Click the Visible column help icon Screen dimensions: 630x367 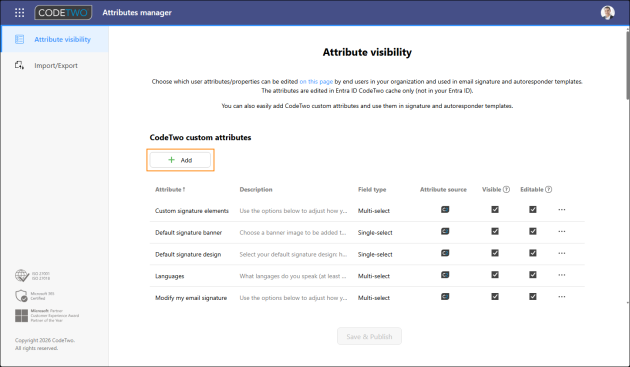pos(506,189)
